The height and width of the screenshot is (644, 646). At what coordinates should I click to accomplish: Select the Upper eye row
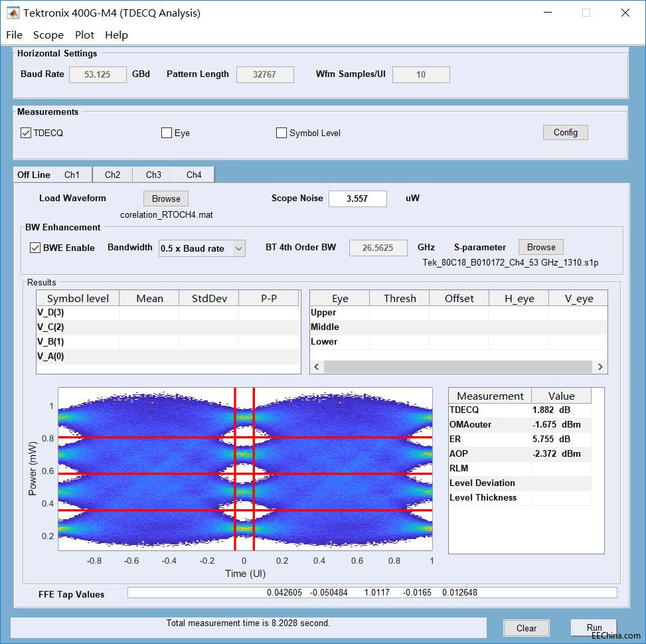[459, 313]
